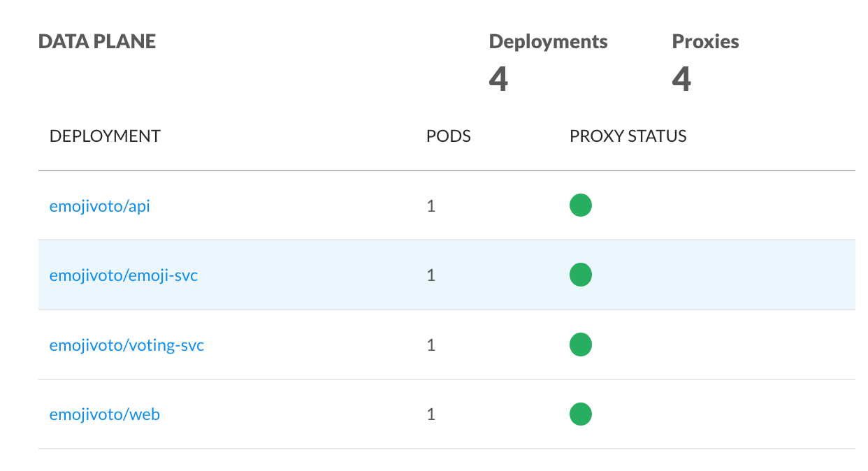Click the proxy status indicator for emojivoto/voting-svc

pos(580,345)
